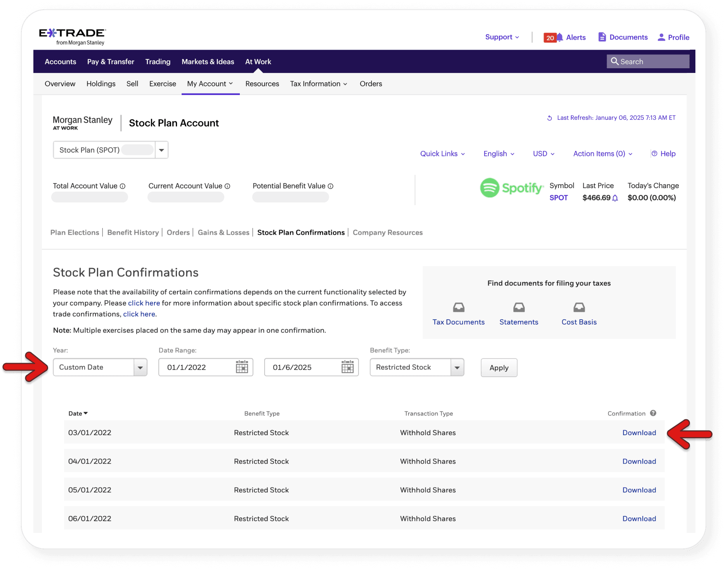This screenshot has height=569, width=728.
Task: Open the Trading main menu
Action: (x=158, y=62)
